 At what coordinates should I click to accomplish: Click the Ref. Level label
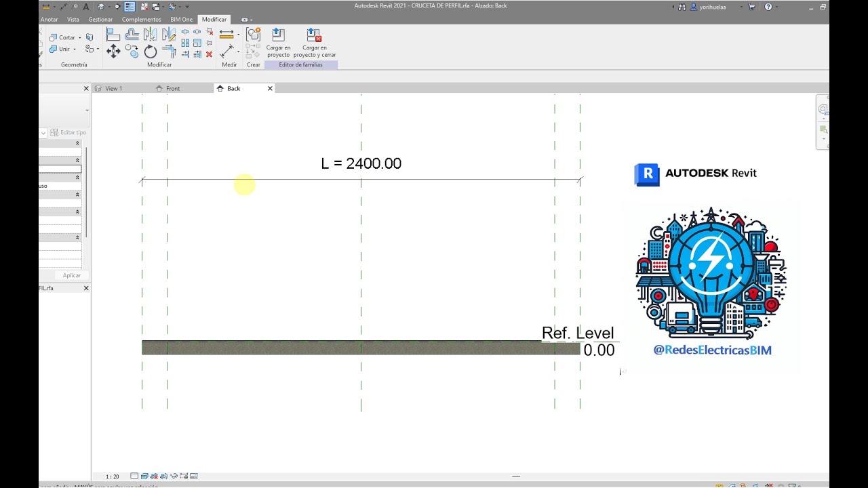pos(578,333)
